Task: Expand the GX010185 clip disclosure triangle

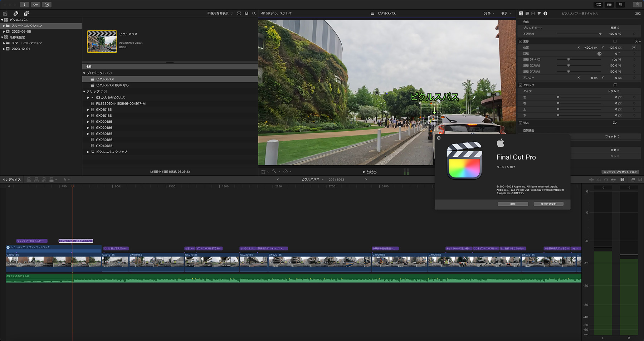Action: pos(88,110)
